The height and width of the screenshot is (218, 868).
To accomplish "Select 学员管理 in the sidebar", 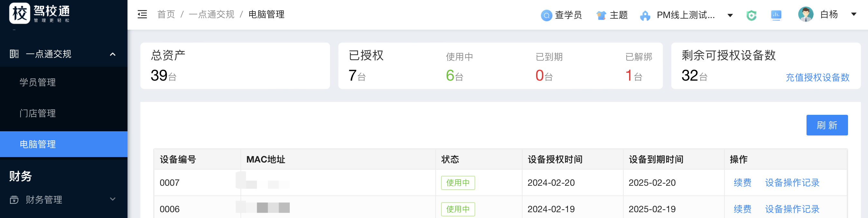I will pos(38,82).
